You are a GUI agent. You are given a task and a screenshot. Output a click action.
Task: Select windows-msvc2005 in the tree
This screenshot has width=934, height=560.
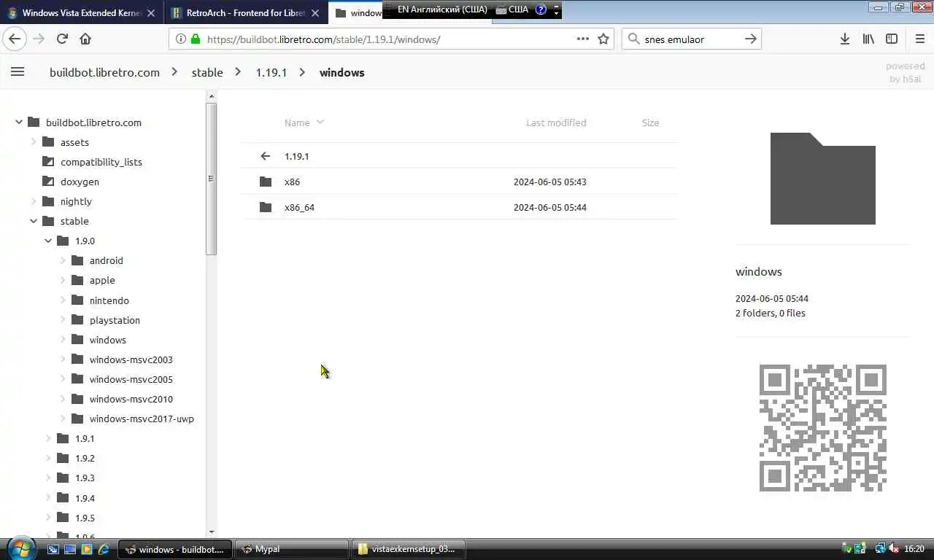(131, 379)
